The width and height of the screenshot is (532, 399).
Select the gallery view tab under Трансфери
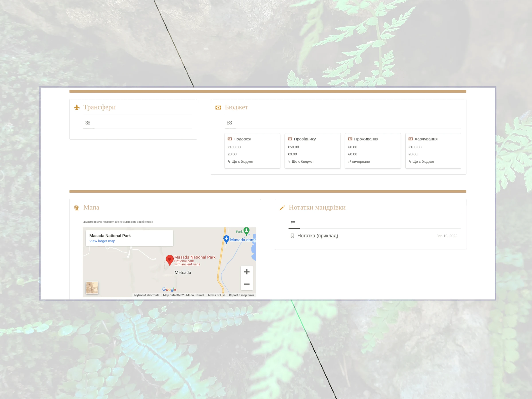(x=88, y=123)
